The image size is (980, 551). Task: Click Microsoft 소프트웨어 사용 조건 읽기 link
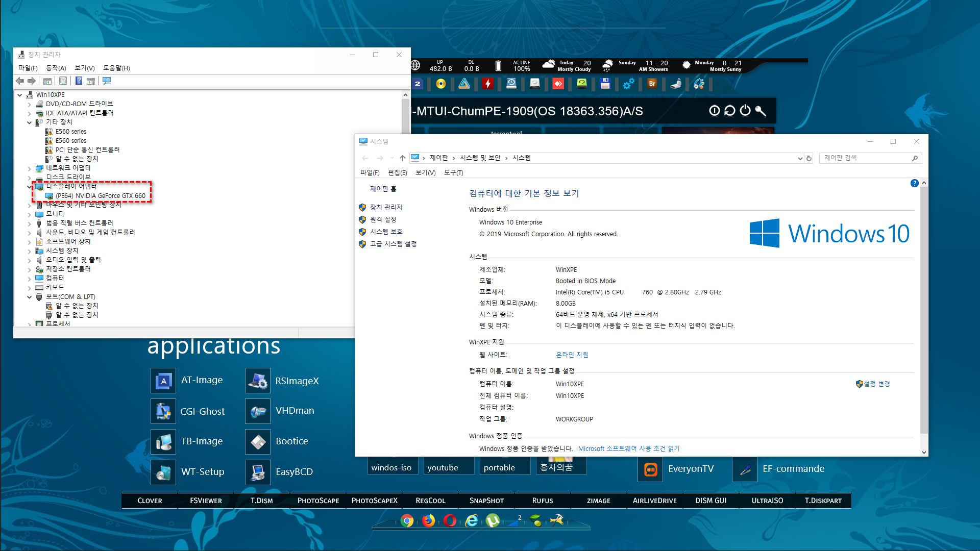pyautogui.click(x=629, y=448)
